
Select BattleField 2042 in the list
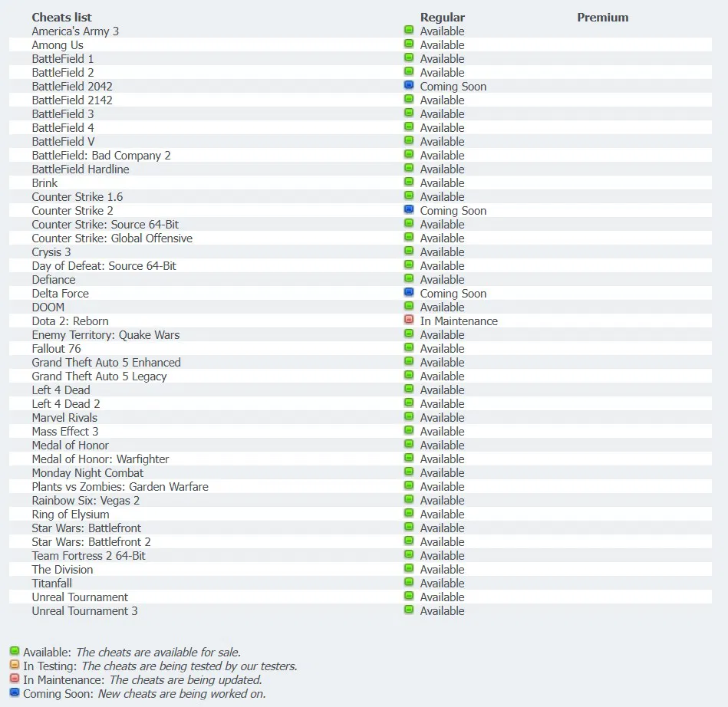click(72, 87)
